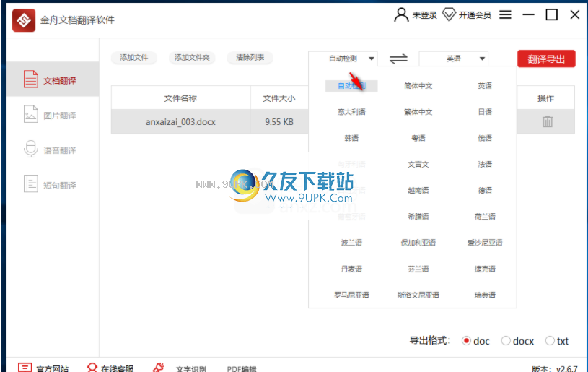Viewport: 588px width, 372px height.
Task: Choose 意大利语 in language list
Action: [351, 112]
